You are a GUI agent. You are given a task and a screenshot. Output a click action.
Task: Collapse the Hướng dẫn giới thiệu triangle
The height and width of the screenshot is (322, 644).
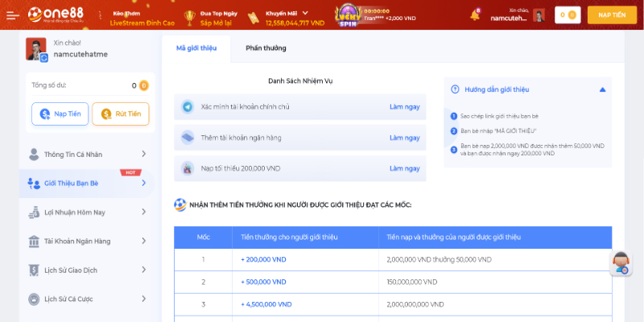(602, 89)
